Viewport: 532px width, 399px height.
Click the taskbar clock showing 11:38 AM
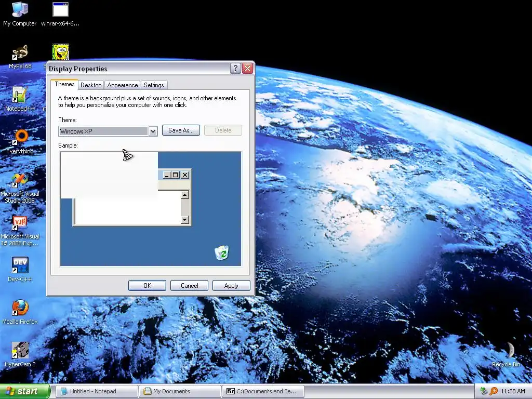click(513, 391)
